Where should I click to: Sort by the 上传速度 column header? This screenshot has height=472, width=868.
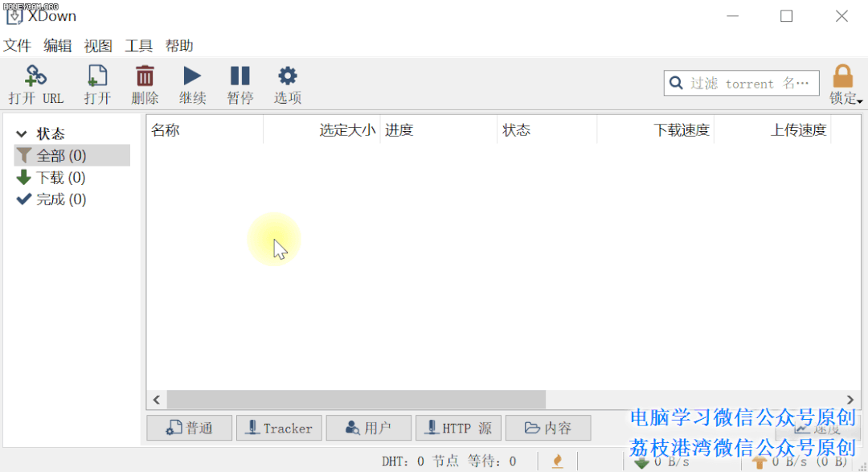772,130
